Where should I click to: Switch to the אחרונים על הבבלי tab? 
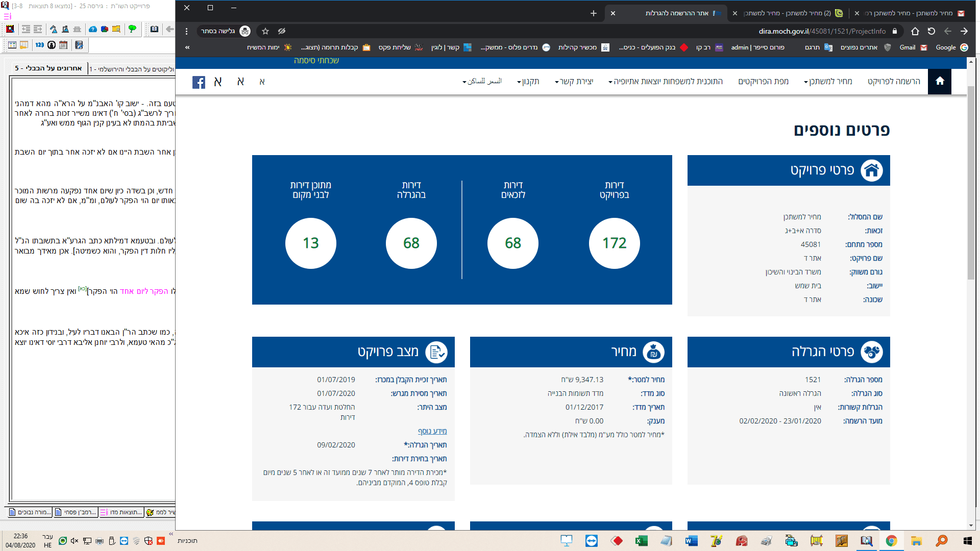click(x=48, y=68)
